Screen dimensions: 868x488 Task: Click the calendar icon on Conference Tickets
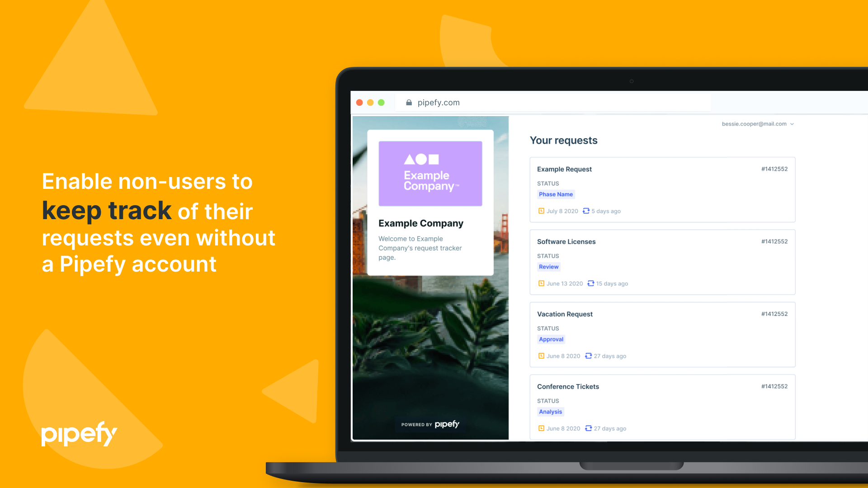point(541,428)
